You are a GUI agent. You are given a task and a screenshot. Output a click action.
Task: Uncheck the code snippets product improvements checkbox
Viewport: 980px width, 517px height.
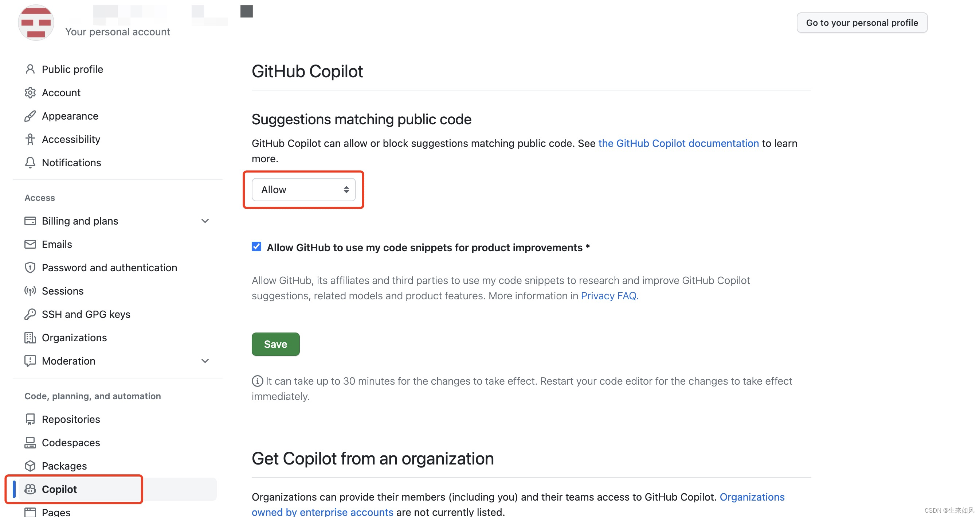tap(256, 247)
